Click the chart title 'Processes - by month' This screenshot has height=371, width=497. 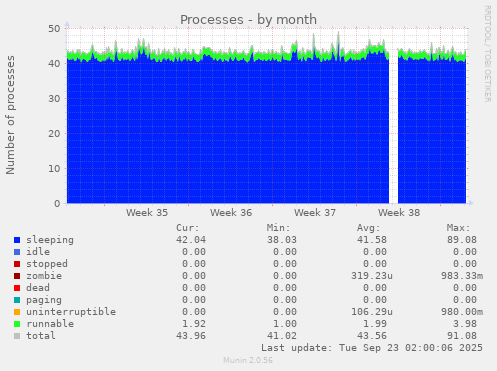(x=248, y=20)
